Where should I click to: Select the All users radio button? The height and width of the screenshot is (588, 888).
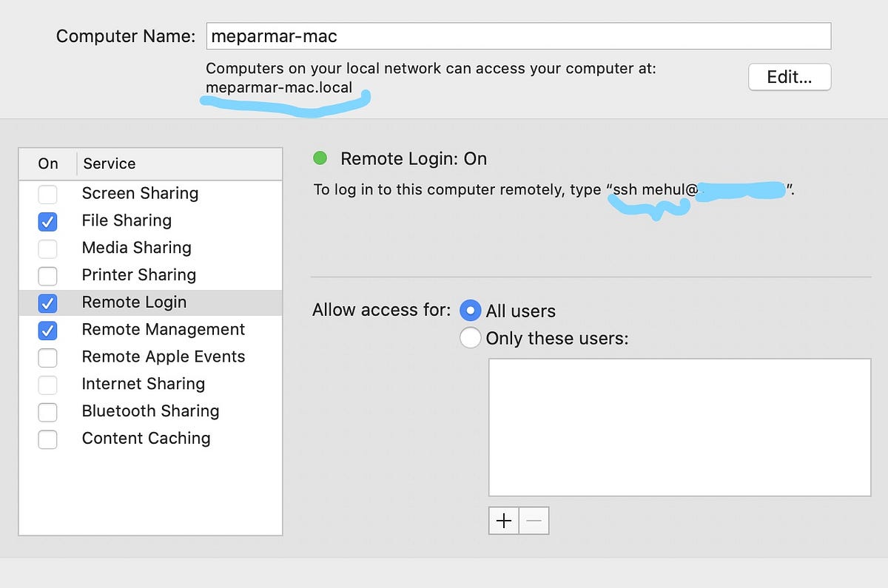point(471,311)
